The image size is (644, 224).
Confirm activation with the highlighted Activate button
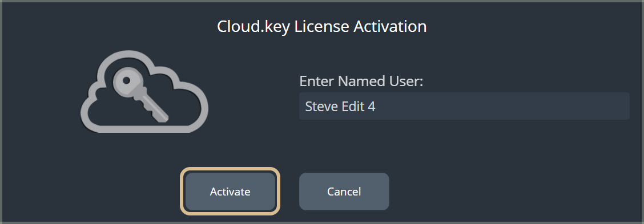tap(230, 191)
